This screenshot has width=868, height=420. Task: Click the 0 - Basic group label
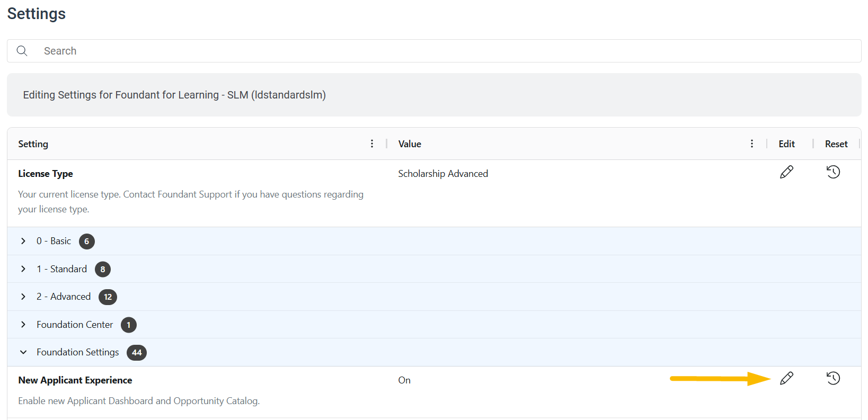click(x=54, y=241)
